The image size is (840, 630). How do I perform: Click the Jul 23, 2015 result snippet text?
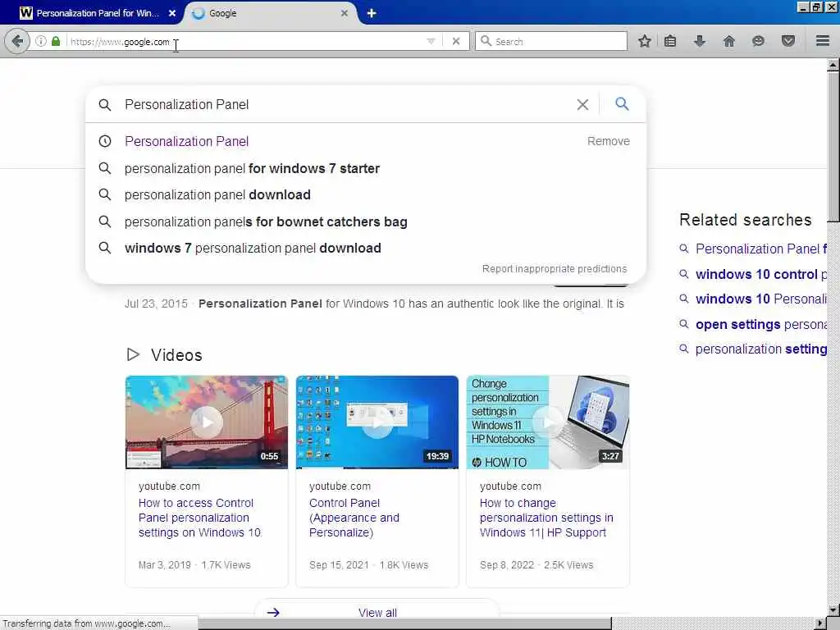click(374, 304)
